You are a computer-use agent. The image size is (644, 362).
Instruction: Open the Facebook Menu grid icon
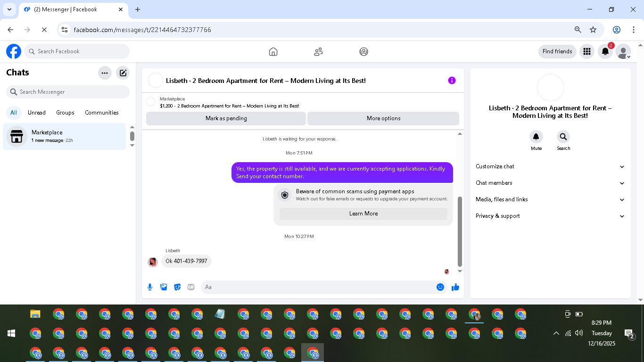[587, 52]
